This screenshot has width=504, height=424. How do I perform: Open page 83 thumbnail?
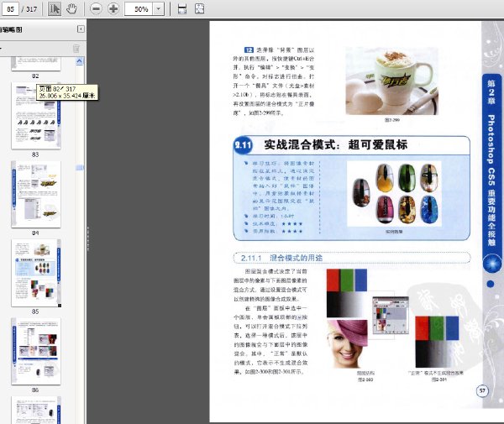tap(36, 116)
